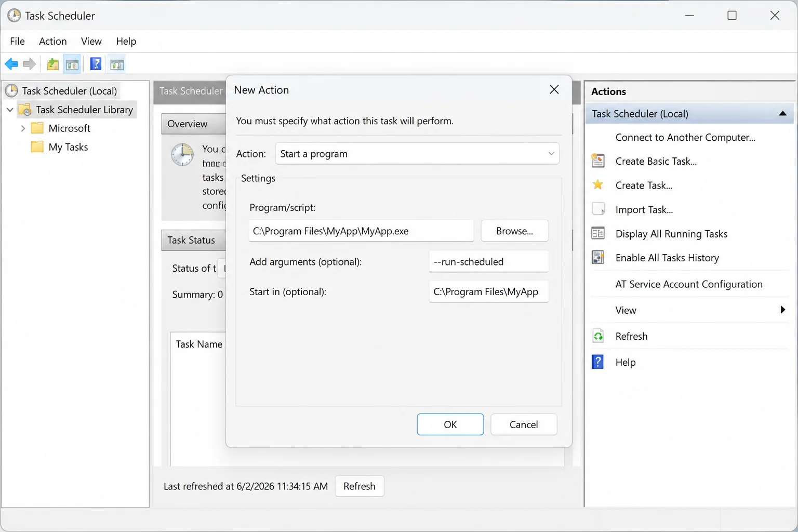Click the Import Task icon

click(x=598, y=209)
